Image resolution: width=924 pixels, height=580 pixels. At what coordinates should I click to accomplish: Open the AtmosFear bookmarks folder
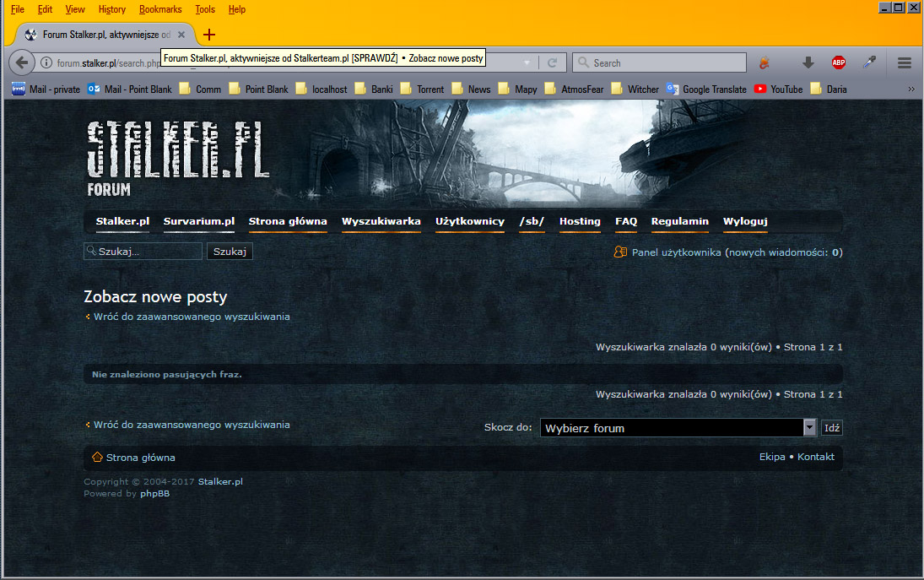pos(574,89)
